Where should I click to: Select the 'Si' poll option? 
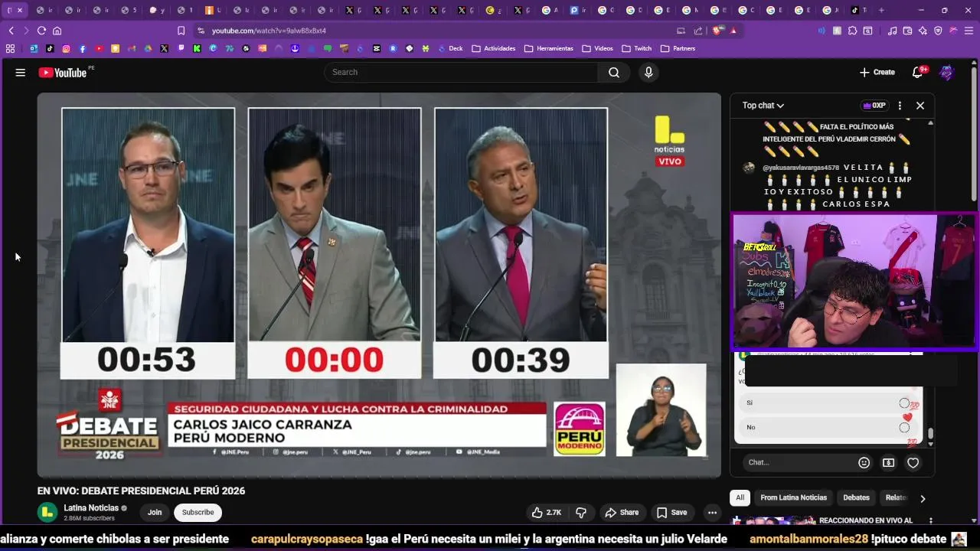(x=828, y=403)
